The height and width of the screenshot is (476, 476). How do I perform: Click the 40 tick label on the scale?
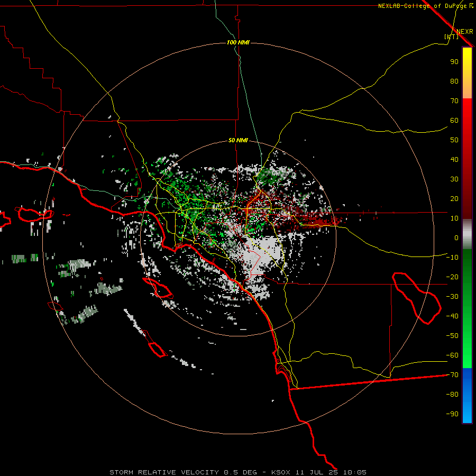pyautogui.click(x=454, y=159)
